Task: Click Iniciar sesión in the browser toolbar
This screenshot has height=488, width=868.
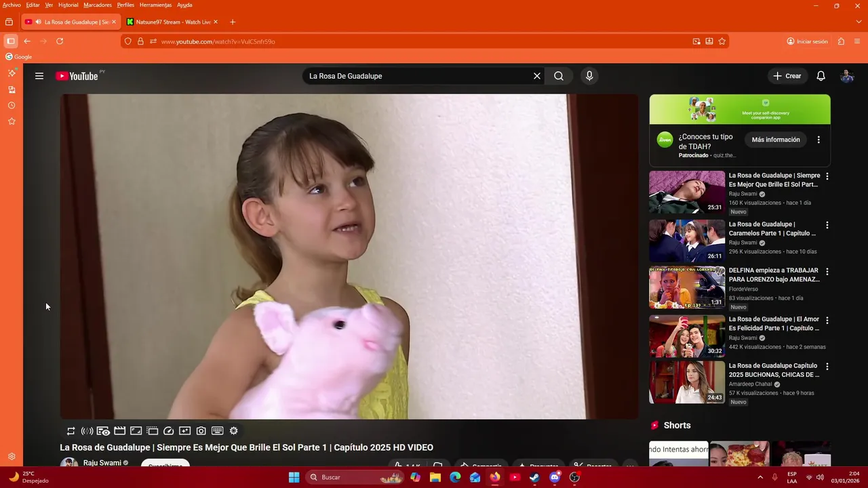Action: [x=807, y=41]
